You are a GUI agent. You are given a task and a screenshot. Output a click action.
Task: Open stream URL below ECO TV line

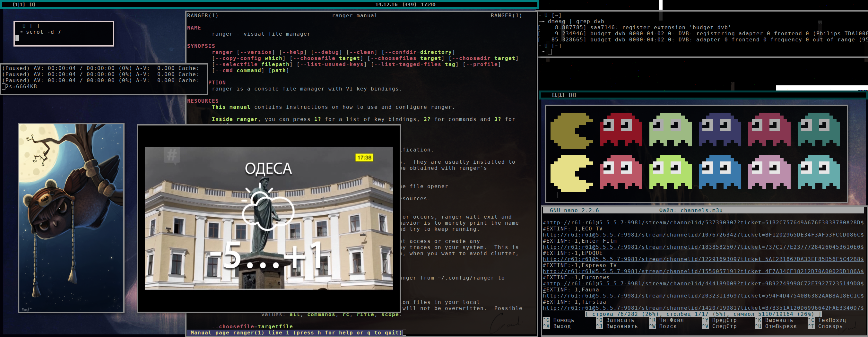point(703,235)
